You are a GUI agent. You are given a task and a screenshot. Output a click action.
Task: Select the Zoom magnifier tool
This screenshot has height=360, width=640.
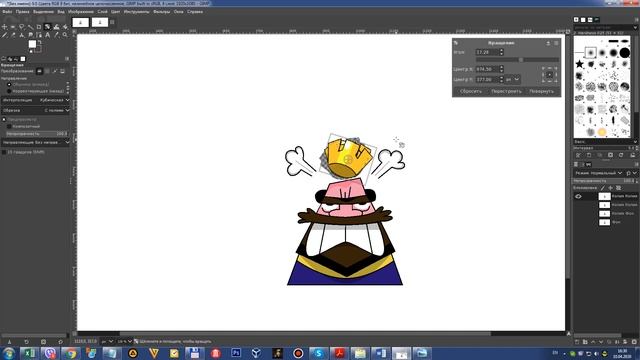pos(65,36)
